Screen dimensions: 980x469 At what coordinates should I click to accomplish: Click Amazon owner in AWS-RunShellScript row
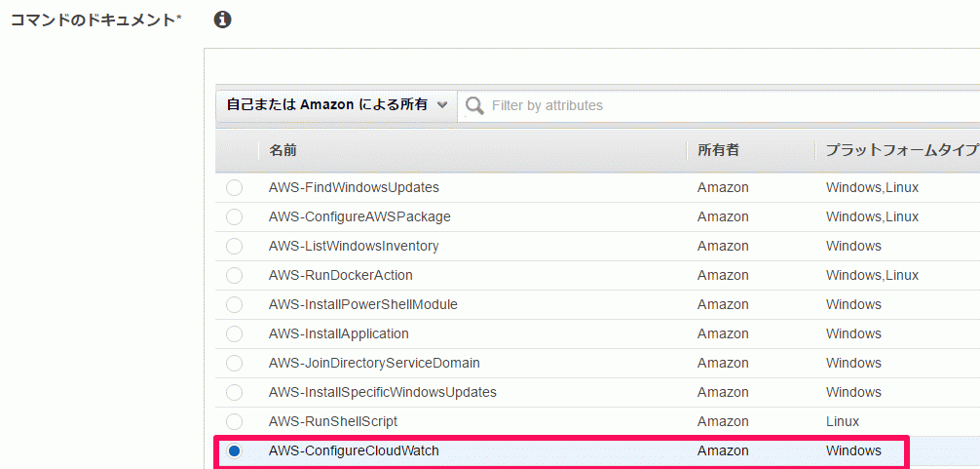(723, 421)
